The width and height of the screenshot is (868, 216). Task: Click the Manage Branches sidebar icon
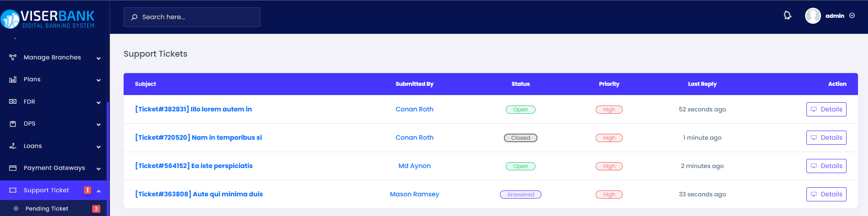[13, 58]
